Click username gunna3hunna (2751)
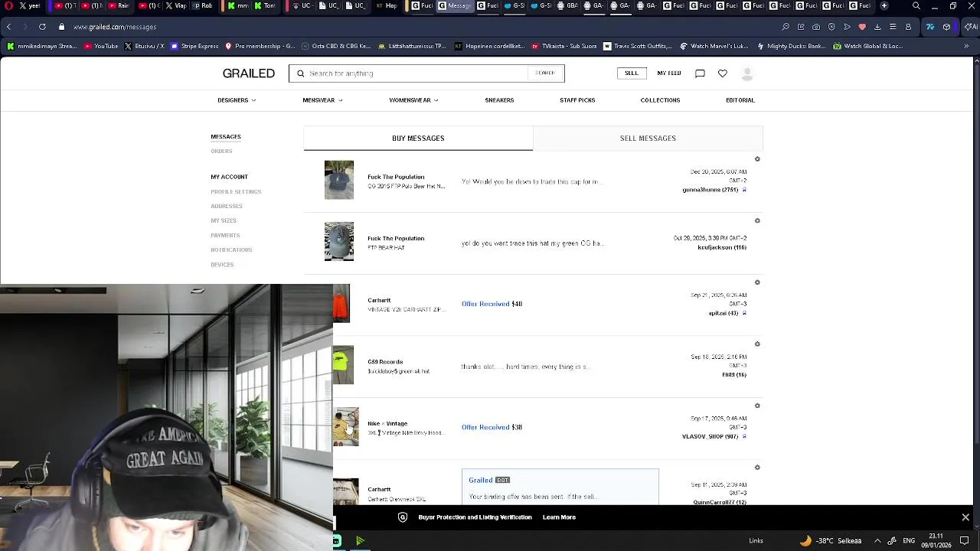980x551 pixels. (710, 190)
